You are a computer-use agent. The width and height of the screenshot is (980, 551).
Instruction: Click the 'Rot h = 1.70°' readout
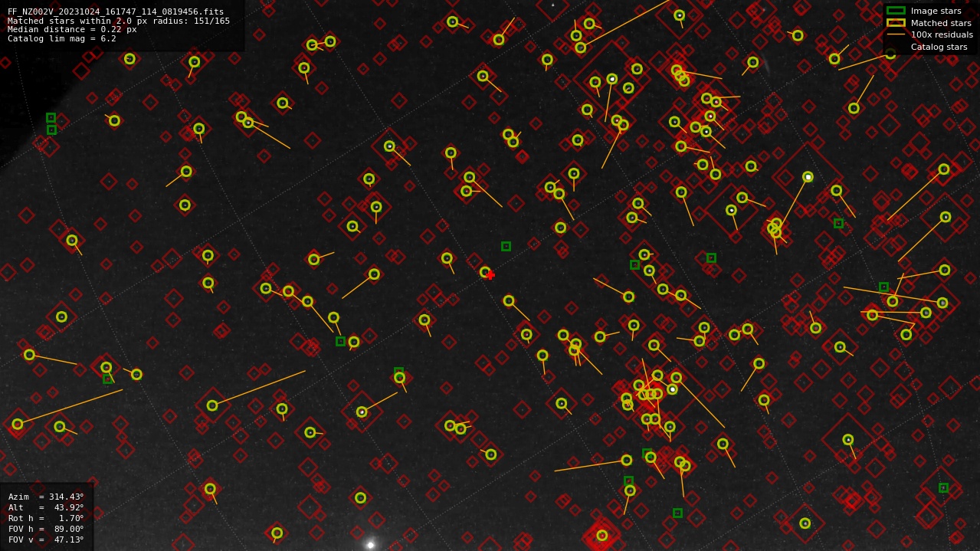coord(46,518)
